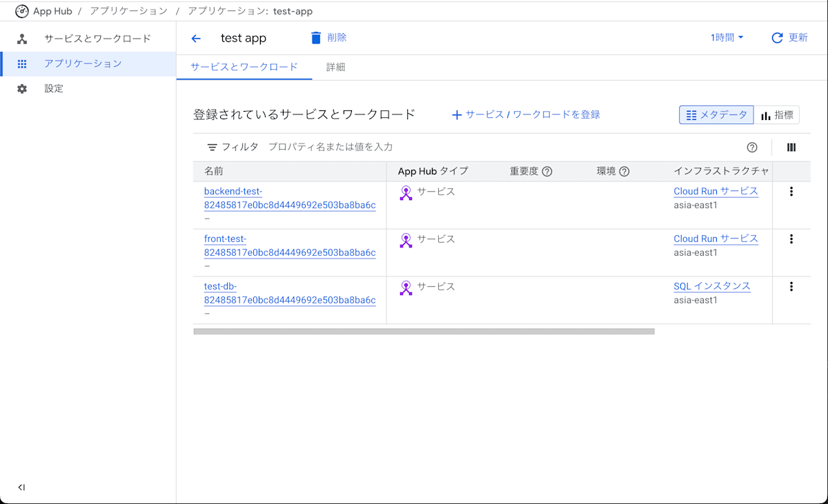Viewport: 828px width, 504px height.
Task: Click the horizontal scrollbar below the table
Action: tap(424, 332)
